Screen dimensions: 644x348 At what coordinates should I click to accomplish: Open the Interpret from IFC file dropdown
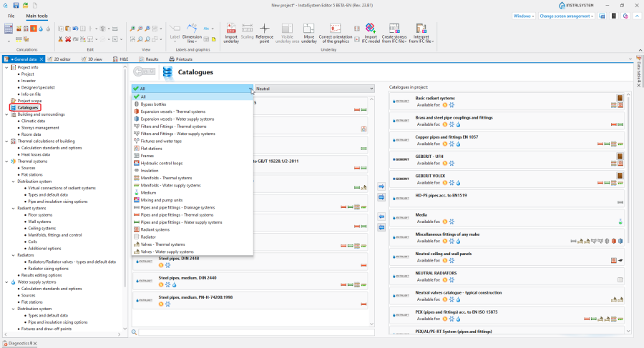pyautogui.click(x=421, y=33)
